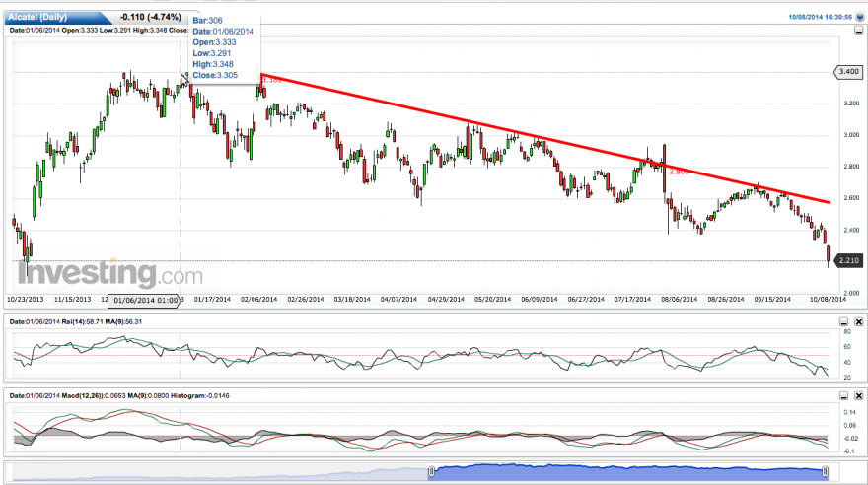Minimize the RSI(14) indicator panel
The image size is (868, 485).
[x=843, y=322]
